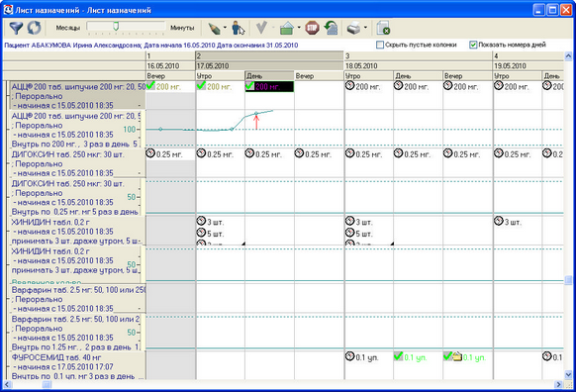Click green check on 18.05 День Фуросемид dose

coord(398,356)
